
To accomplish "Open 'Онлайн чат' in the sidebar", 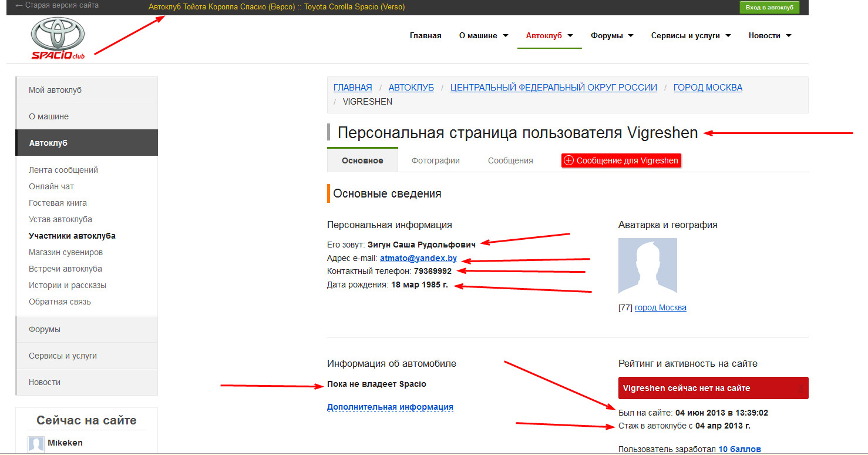I will (51, 186).
